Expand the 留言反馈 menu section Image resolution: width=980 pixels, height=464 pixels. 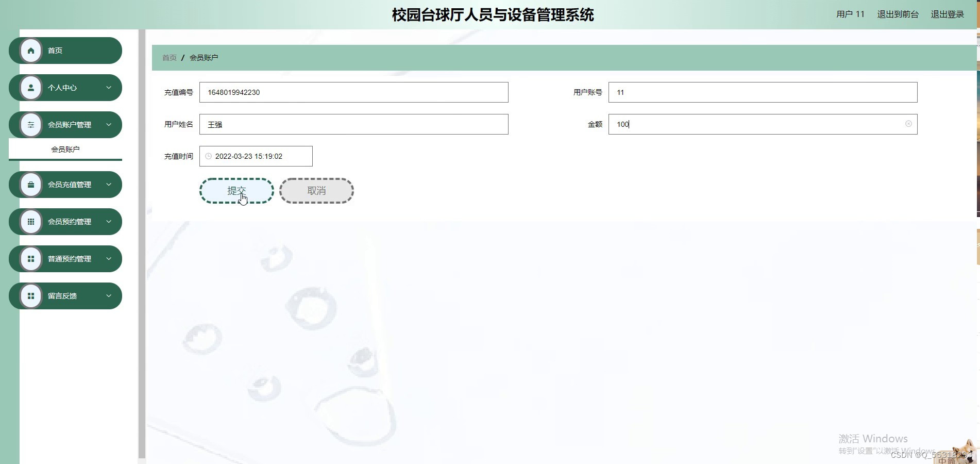coord(108,295)
